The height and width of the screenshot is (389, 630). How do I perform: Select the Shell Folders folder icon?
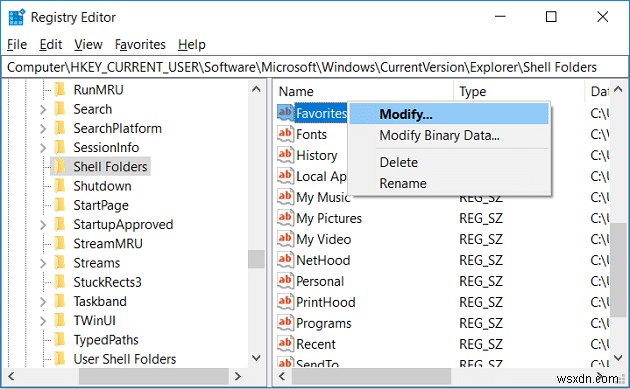tap(60, 166)
